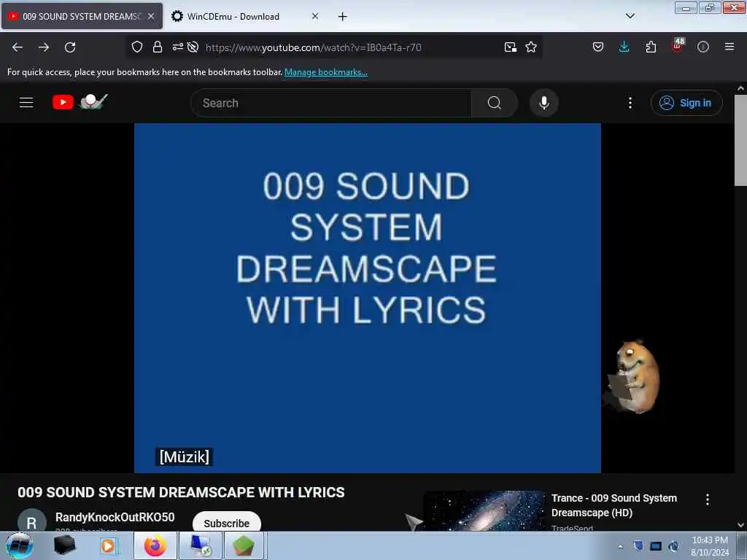Click the monitor icon in system tray

(656, 546)
